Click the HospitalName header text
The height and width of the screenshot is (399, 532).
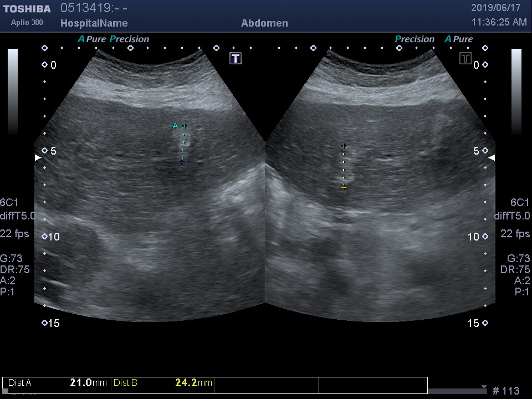click(x=94, y=23)
